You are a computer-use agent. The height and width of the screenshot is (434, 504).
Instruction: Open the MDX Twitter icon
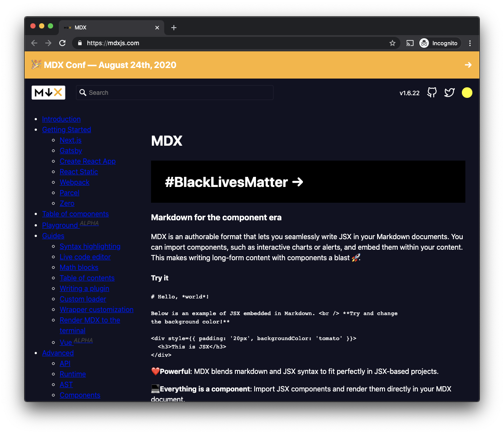click(x=449, y=93)
